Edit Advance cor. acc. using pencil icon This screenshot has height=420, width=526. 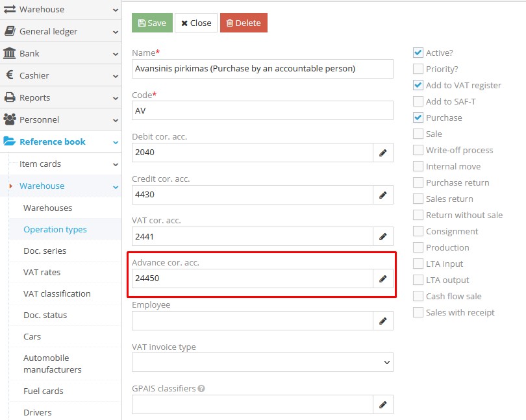point(383,278)
